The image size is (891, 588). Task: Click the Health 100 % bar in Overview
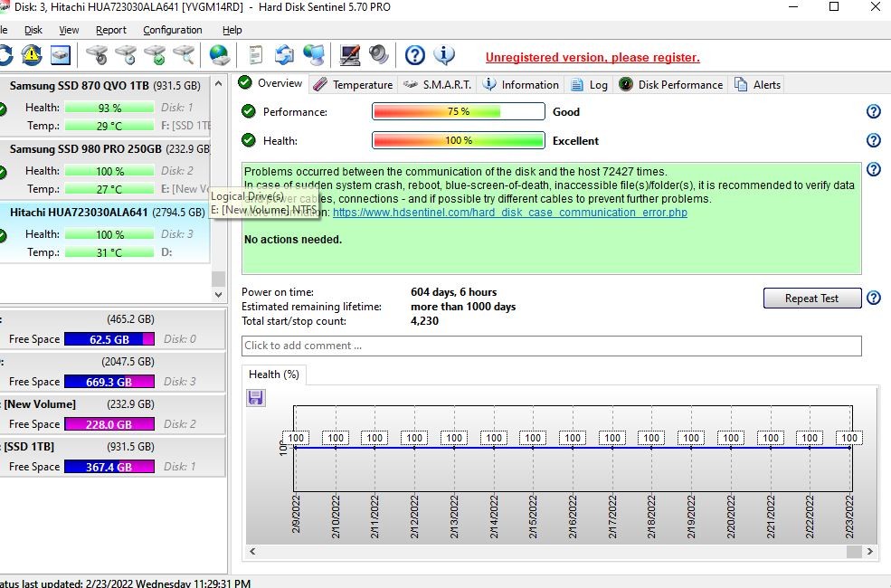pos(458,140)
